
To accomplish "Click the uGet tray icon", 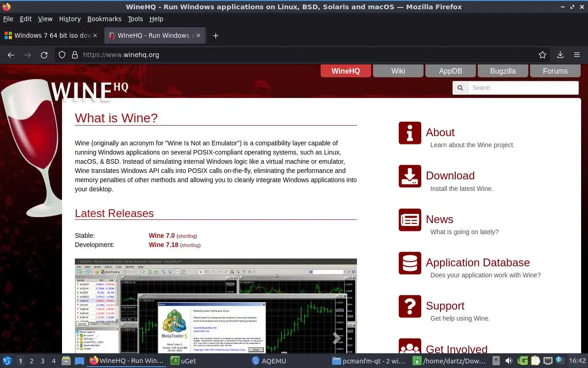I will coord(523,361).
